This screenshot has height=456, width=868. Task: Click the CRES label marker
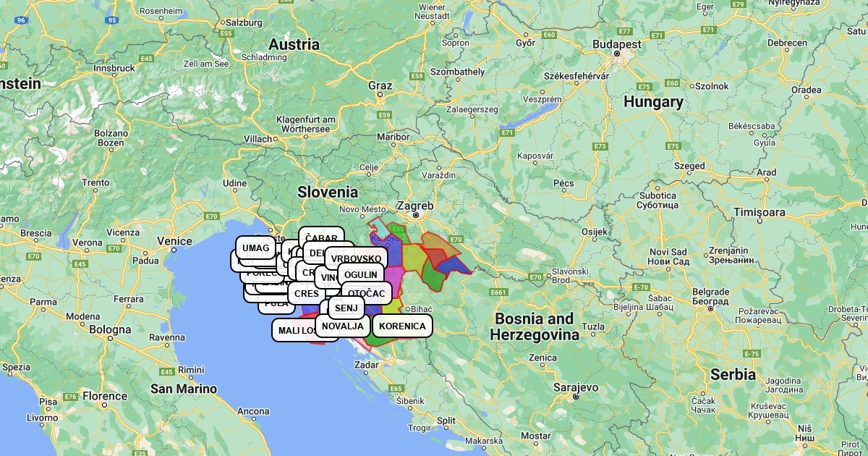coord(307,294)
